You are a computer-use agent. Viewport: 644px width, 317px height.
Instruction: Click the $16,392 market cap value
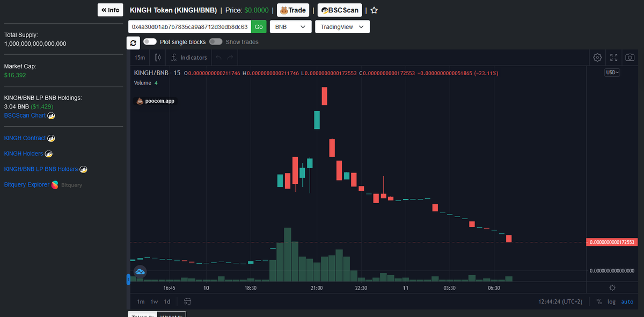tap(15, 75)
